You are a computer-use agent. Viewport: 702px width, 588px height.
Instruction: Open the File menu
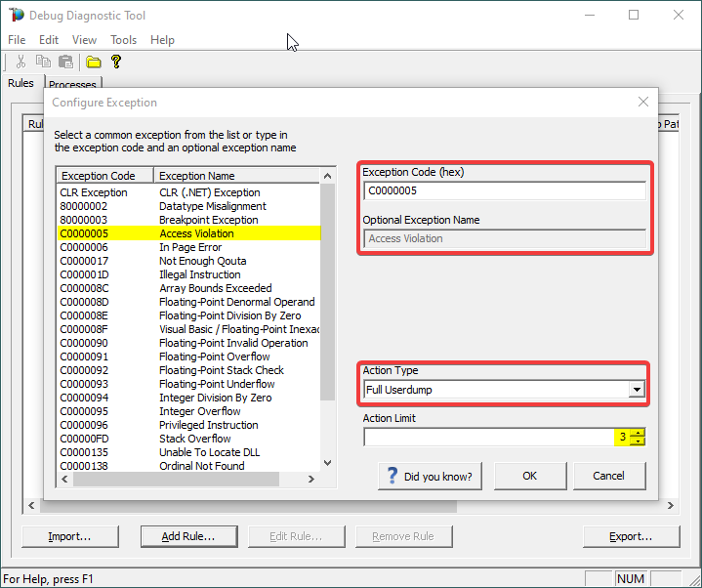(17, 40)
